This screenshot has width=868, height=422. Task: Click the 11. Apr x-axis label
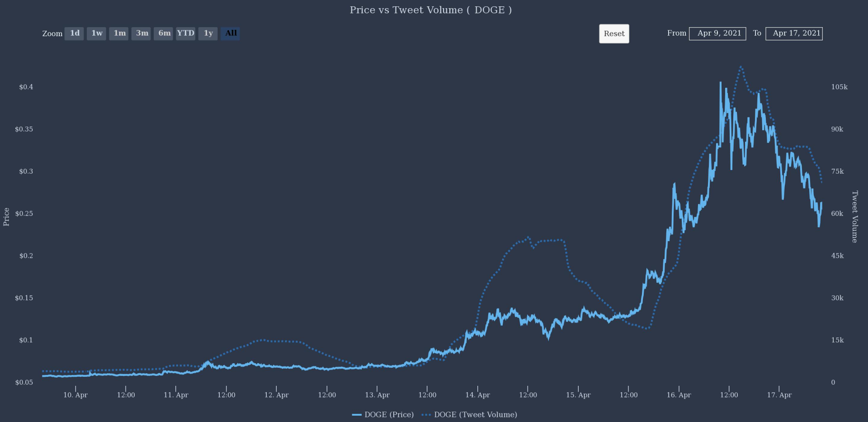pyautogui.click(x=176, y=395)
